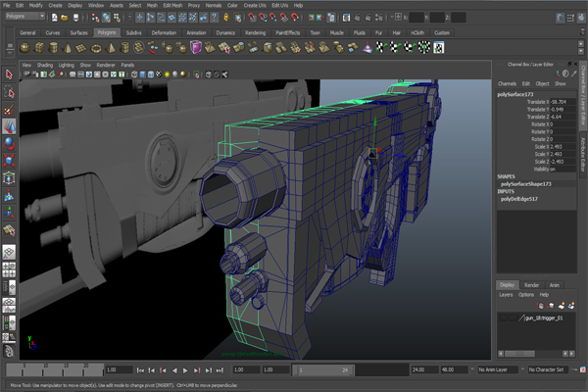Play the animation forwards

click(x=185, y=370)
